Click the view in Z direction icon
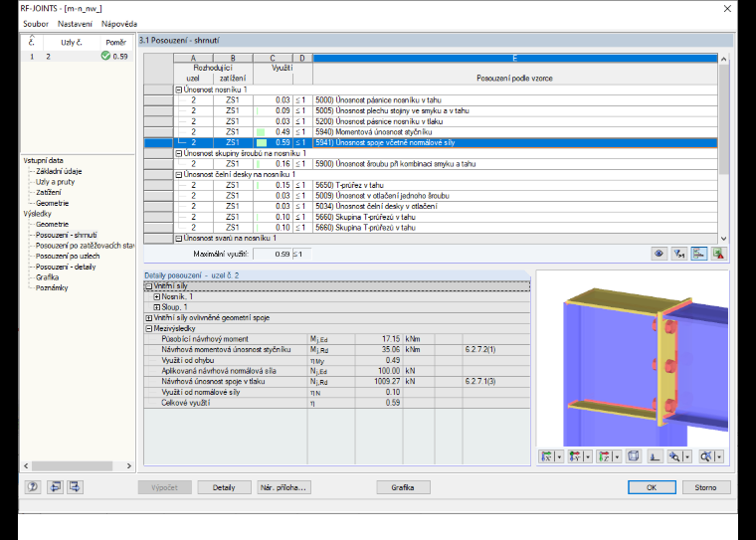This screenshot has width=756, height=540. (x=604, y=456)
